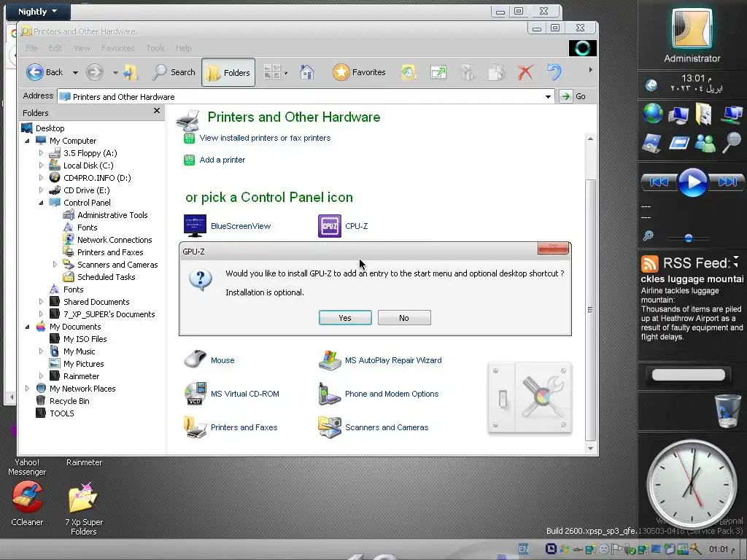Open the address bar dropdown arrow
This screenshot has height=560, width=747.
(549, 97)
